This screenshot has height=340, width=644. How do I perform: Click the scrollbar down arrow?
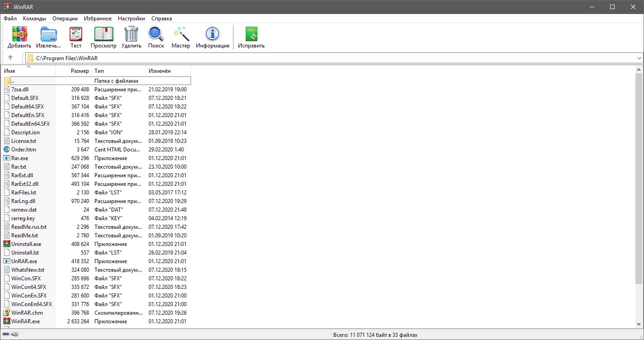pos(639,324)
